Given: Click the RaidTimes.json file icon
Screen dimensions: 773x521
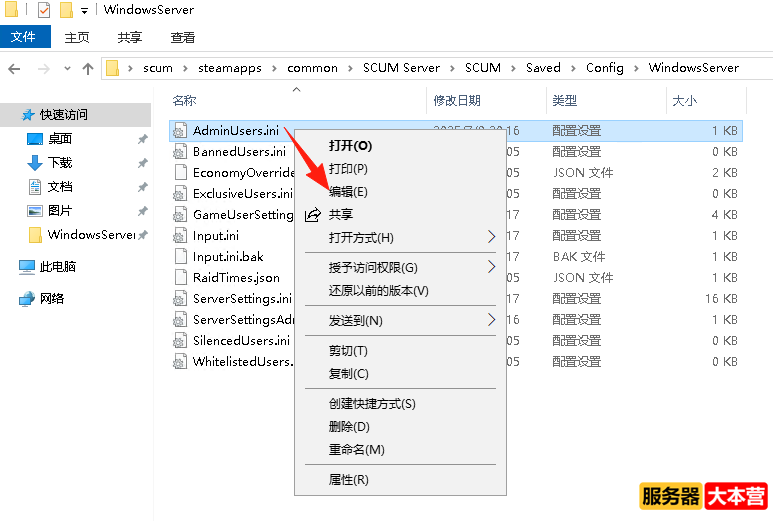Looking at the screenshot, I should pyautogui.click(x=181, y=278).
